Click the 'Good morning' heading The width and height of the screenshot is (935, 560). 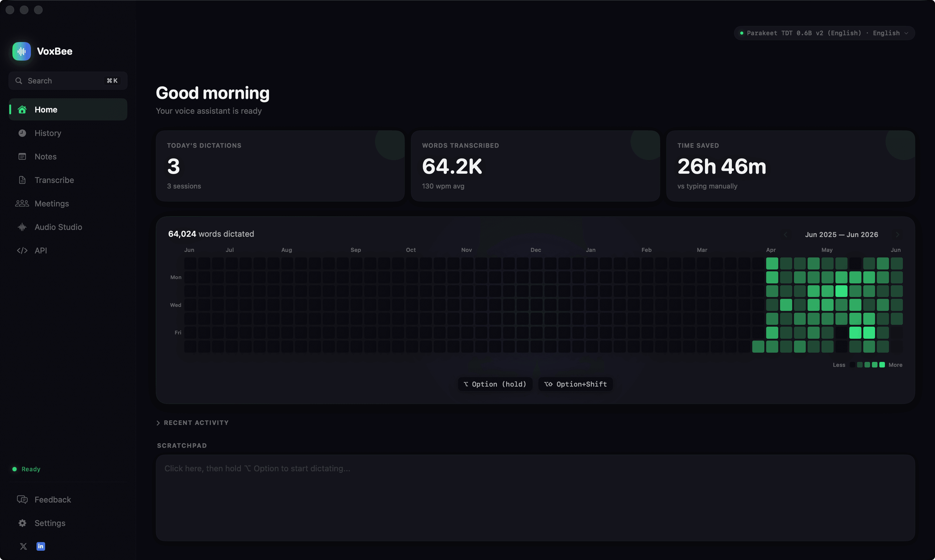click(x=212, y=93)
